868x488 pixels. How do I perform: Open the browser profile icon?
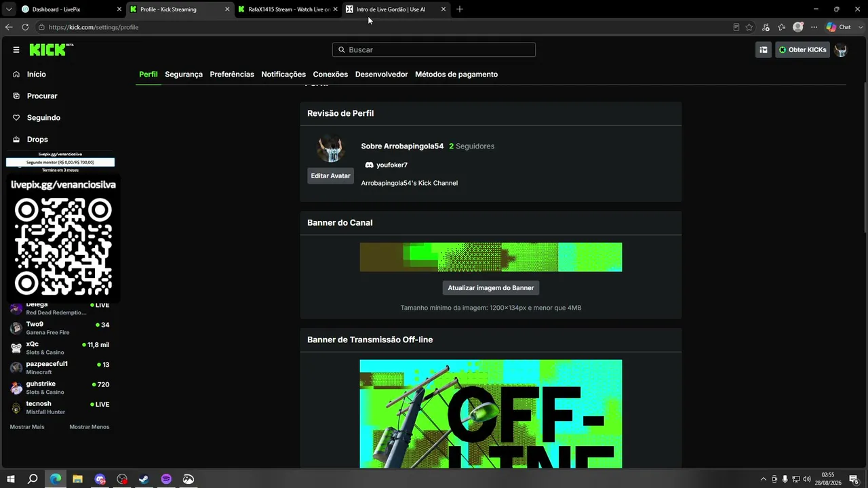798,27
